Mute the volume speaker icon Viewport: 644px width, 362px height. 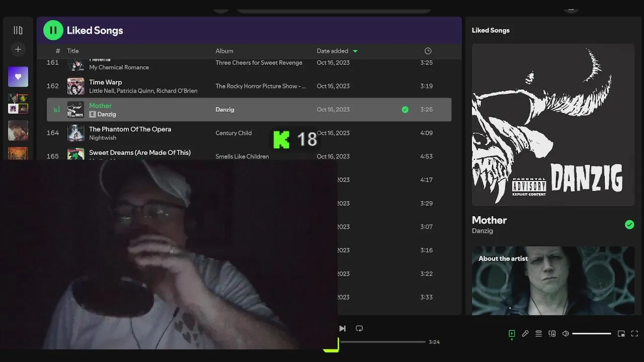point(566,333)
